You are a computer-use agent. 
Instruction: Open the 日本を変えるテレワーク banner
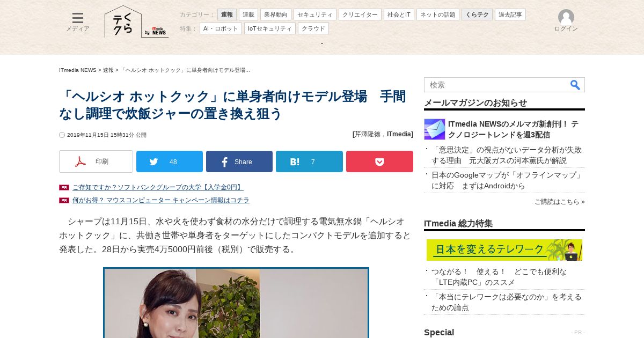pos(504,250)
